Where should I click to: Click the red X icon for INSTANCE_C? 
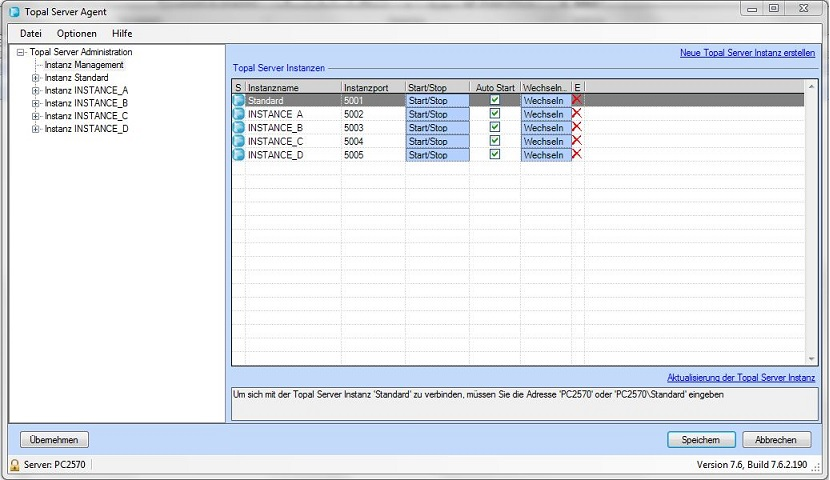577,141
